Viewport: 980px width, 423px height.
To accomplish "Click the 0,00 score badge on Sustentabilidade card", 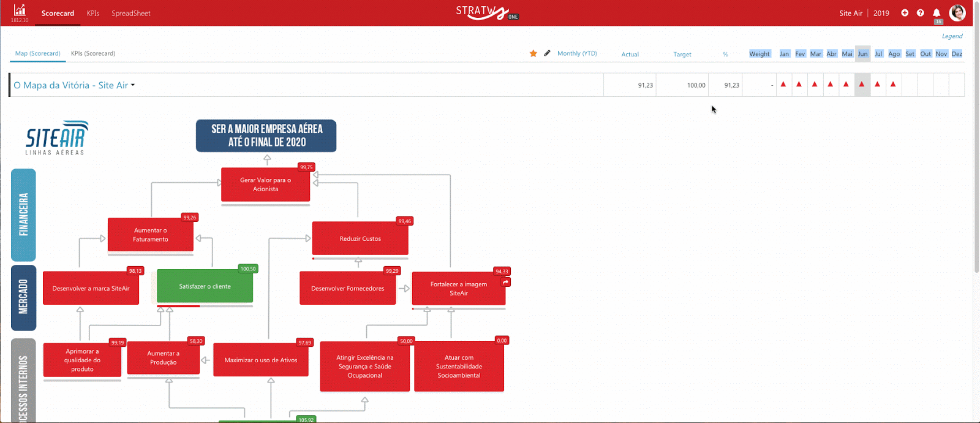I will [x=502, y=340].
